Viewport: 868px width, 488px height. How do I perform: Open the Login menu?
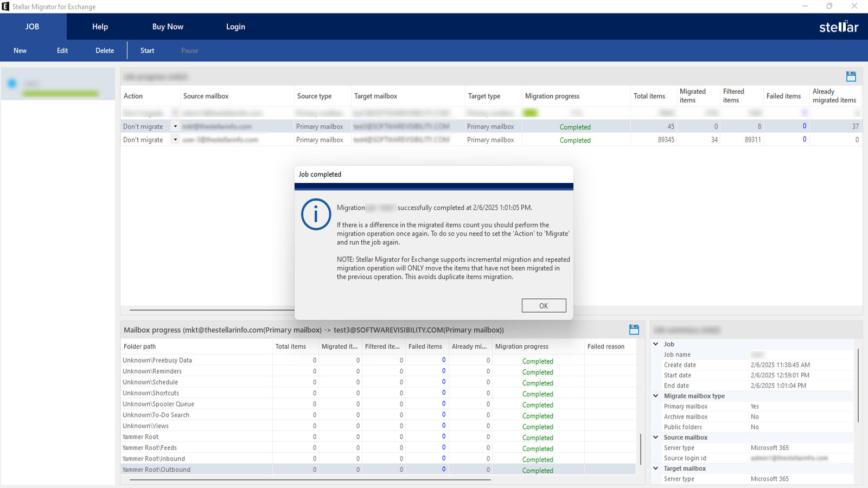235,27
